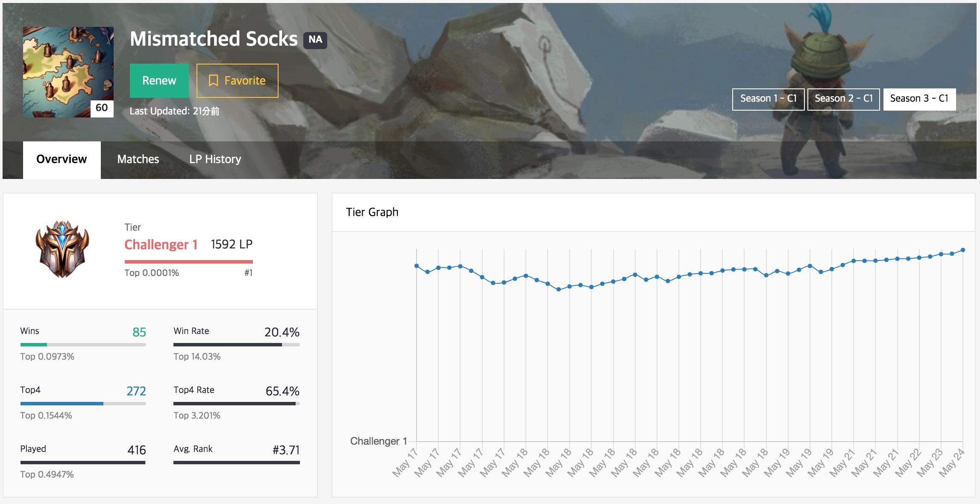Open the LP History tab
980x504 pixels.
[x=215, y=159]
